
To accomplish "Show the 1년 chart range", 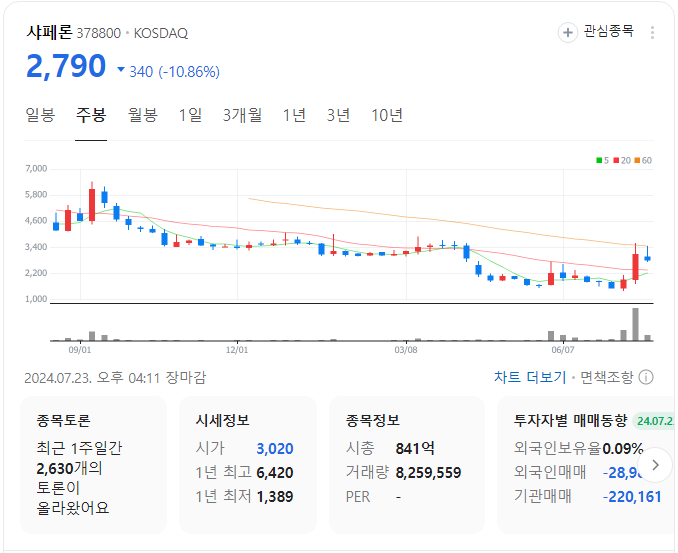I will point(294,115).
